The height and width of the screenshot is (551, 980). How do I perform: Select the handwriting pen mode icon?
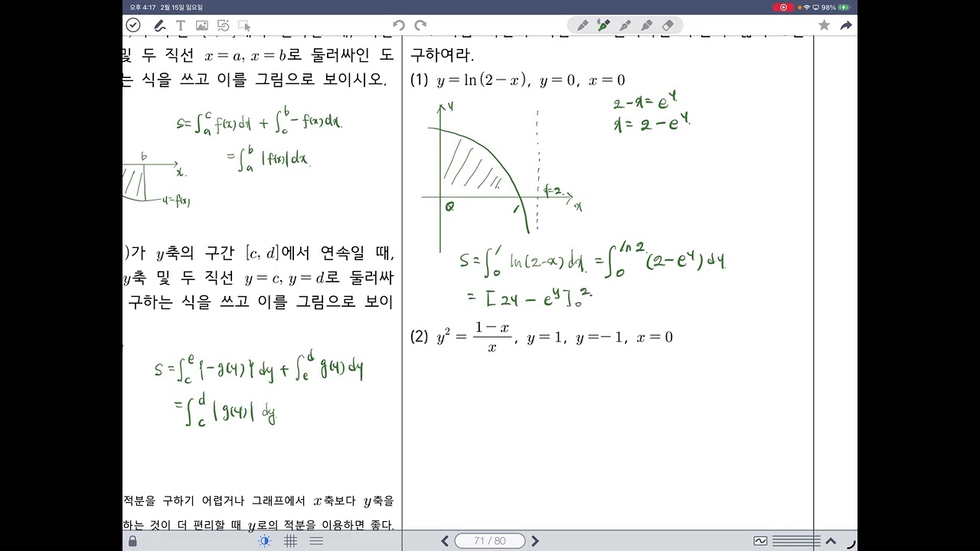(159, 26)
